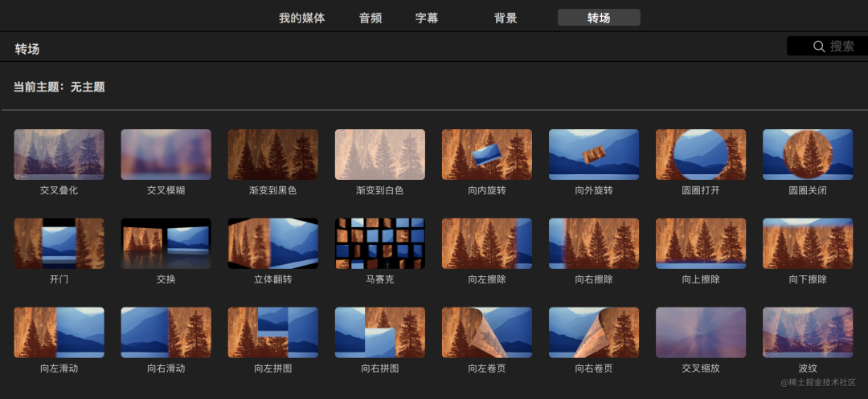The width and height of the screenshot is (868, 399).
Task: Pick the 立体翻转 transition thumbnail
Action: click(x=272, y=243)
